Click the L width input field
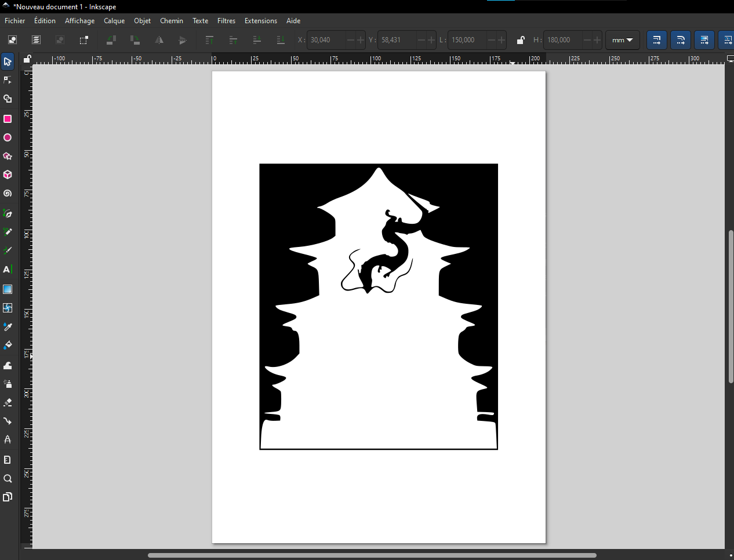 click(x=466, y=40)
